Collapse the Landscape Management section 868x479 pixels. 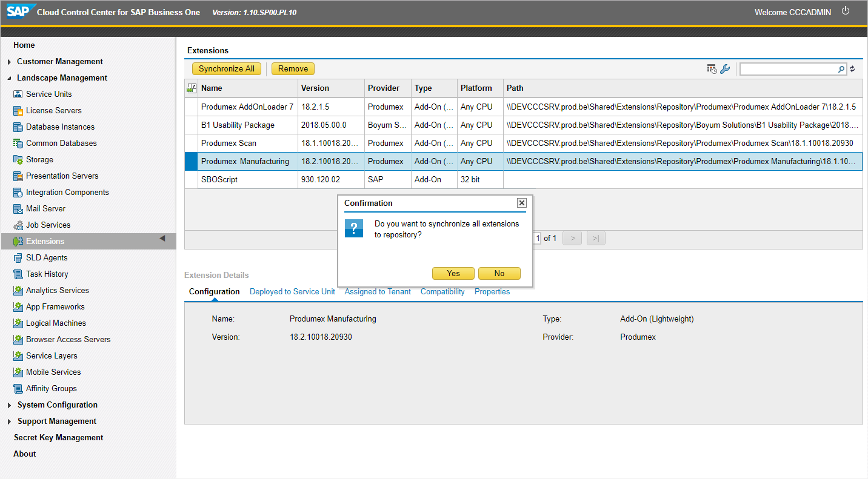click(x=9, y=78)
